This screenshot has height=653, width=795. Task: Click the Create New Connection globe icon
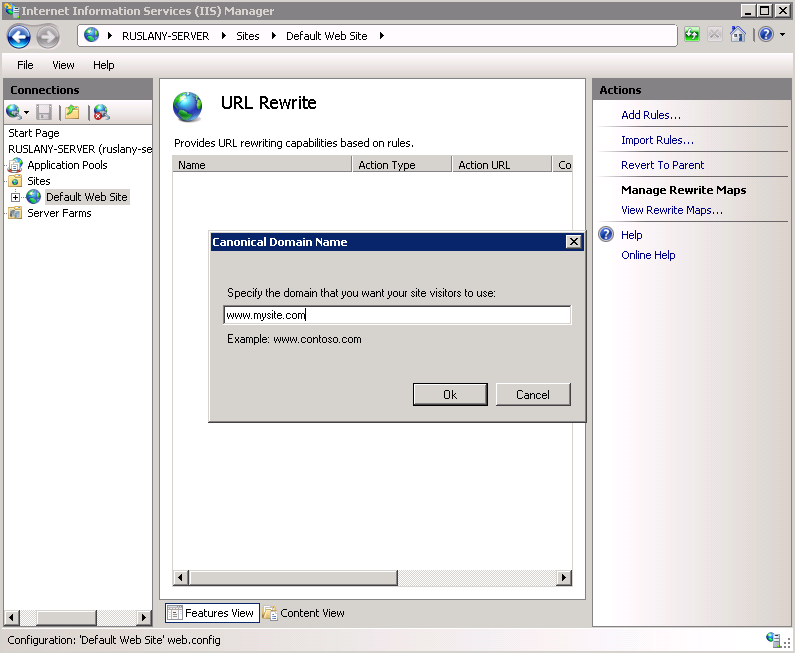[x=14, y=112]
